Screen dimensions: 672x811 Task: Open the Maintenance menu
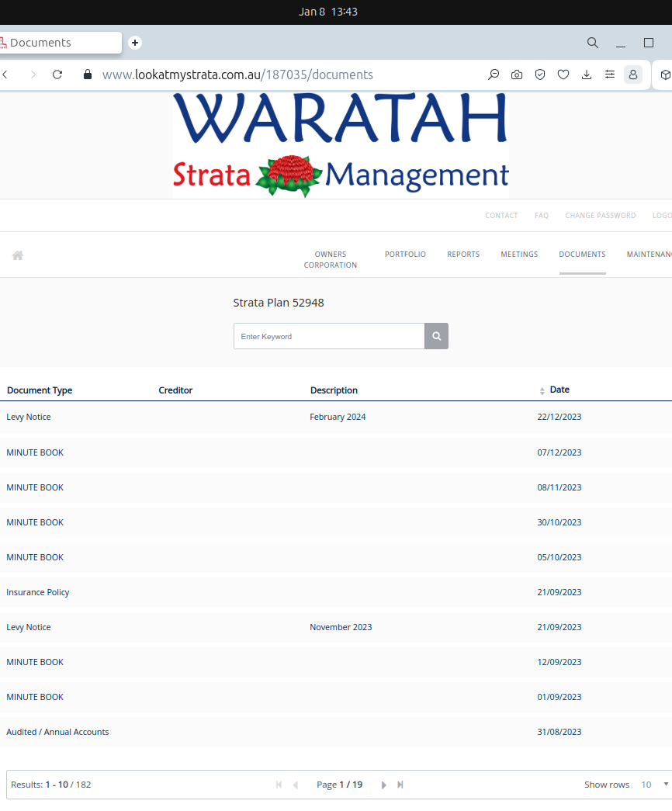point(649,255)
